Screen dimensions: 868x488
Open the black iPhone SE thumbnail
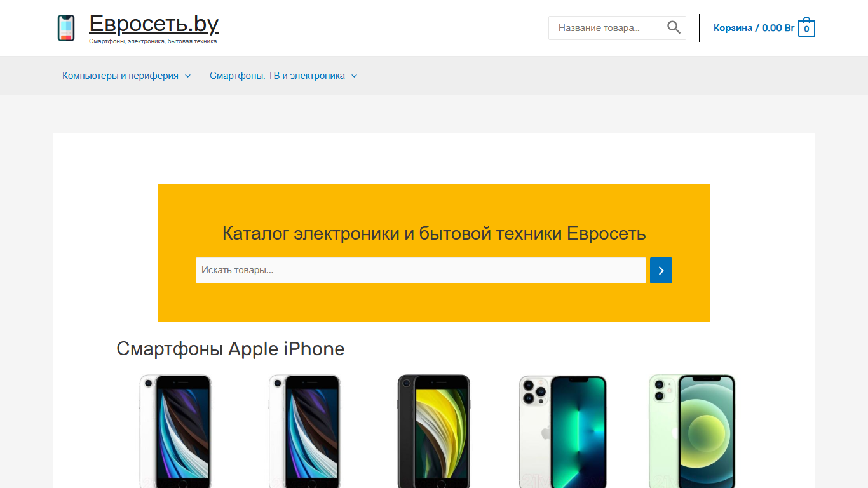[434, 431]
